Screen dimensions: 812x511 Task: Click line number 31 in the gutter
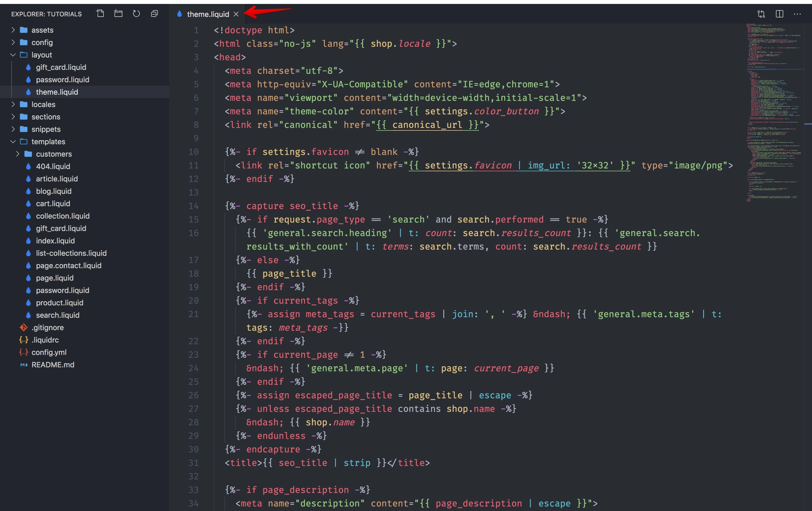point(194,463)
